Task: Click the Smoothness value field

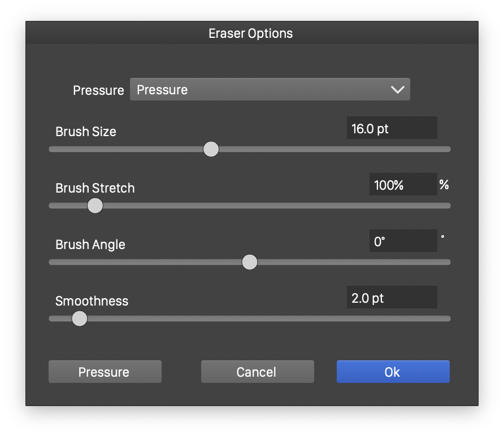Action: (x=392, y=298)
